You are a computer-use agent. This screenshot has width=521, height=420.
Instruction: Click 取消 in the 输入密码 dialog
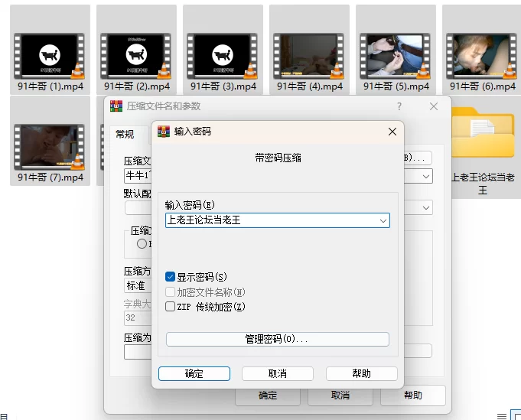(x=278, y=374)
